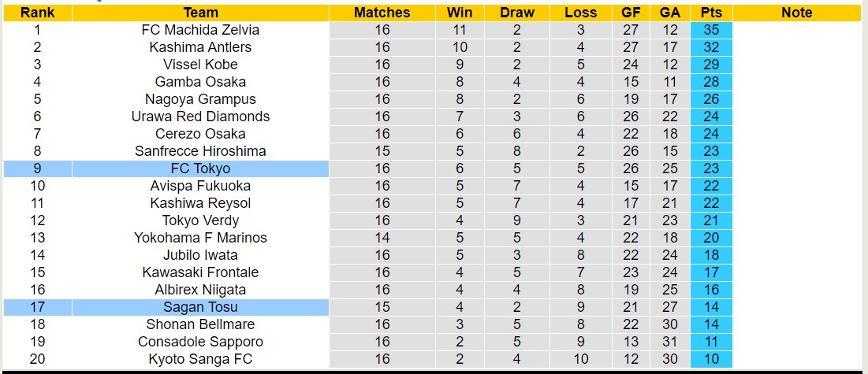
Task: Click Machida Zelvia's 35 points cell
Action: (711, 30)
